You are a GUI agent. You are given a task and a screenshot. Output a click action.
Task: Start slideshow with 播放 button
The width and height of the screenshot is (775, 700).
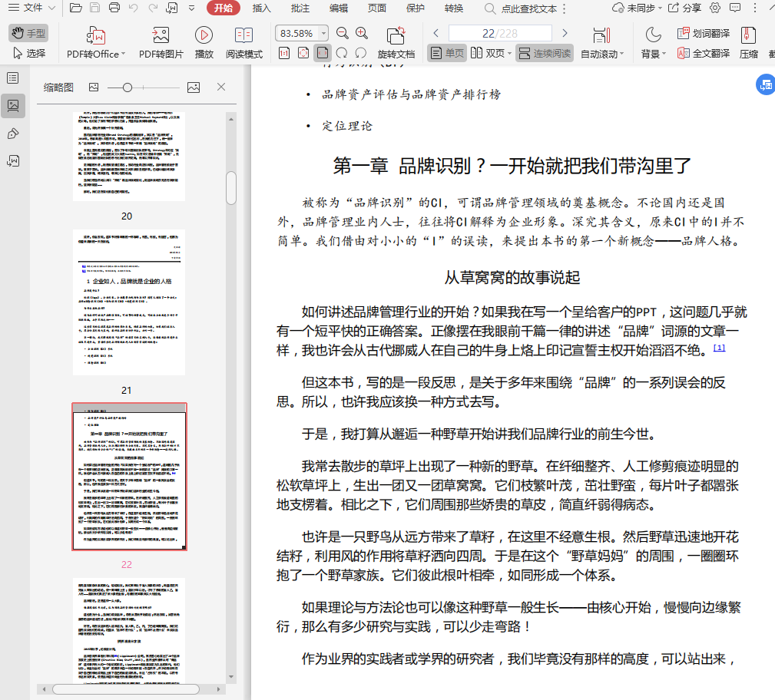point(204,42)
